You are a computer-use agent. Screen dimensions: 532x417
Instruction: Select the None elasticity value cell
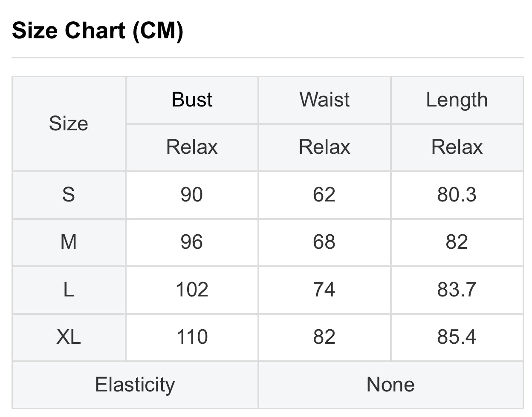pyautogui.click(x=390, y=385)
